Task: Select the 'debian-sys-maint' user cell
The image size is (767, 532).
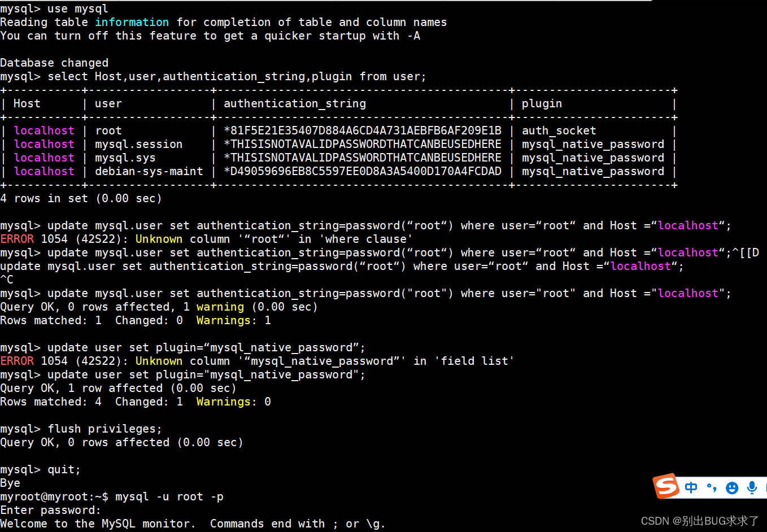Action: point(149,171)
